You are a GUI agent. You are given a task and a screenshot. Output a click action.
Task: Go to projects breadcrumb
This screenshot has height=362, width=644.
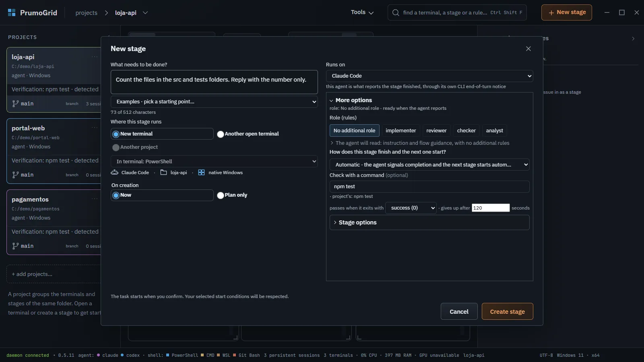coord(86,13)
